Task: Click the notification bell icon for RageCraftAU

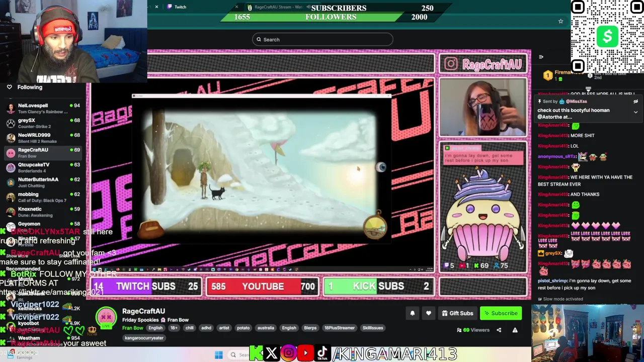Action: click(412, 313)
